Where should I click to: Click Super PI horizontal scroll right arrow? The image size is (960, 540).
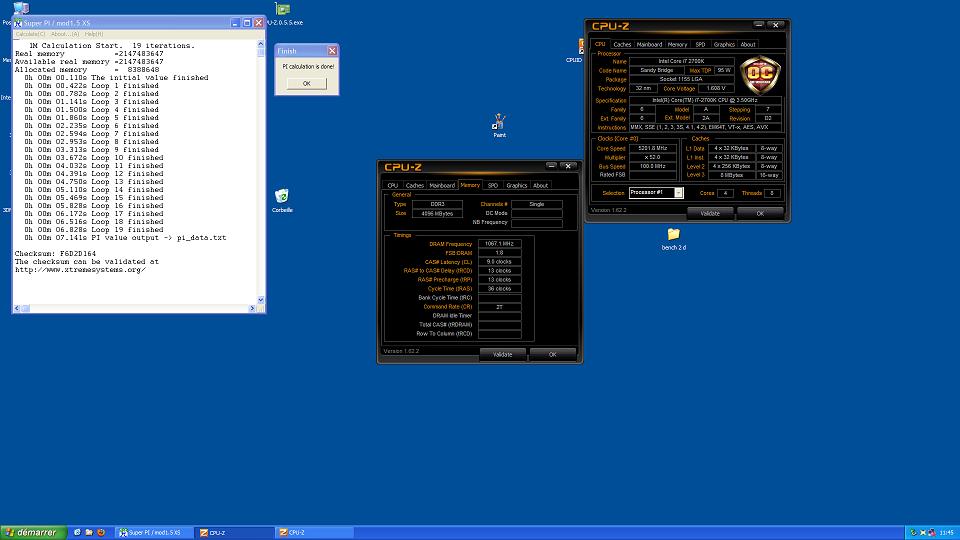pos(252,309)
